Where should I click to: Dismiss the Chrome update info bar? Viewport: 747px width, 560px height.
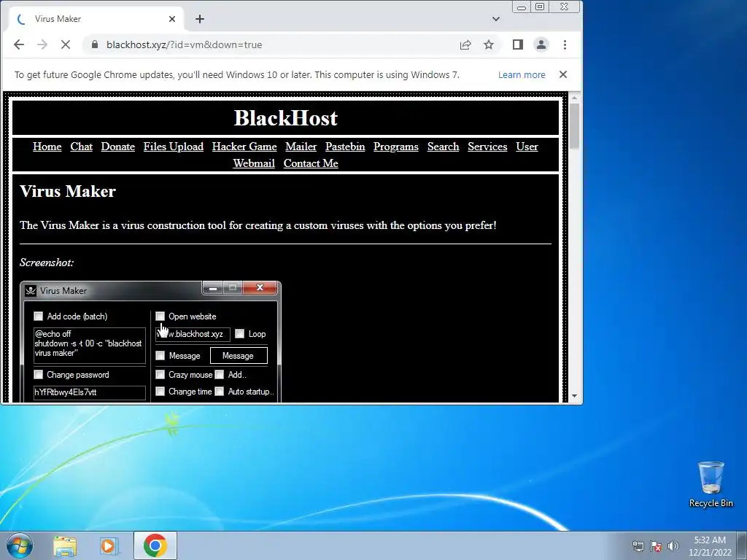point(563,75)
